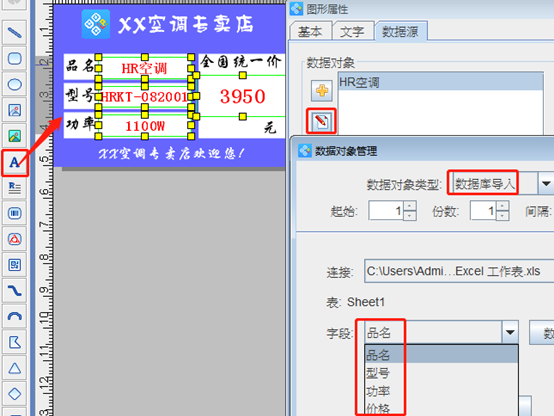Image resolution: width=554 pixels, height=416 pixels.
Task: Click the store logo image on label
Action: tap(96, 24)
